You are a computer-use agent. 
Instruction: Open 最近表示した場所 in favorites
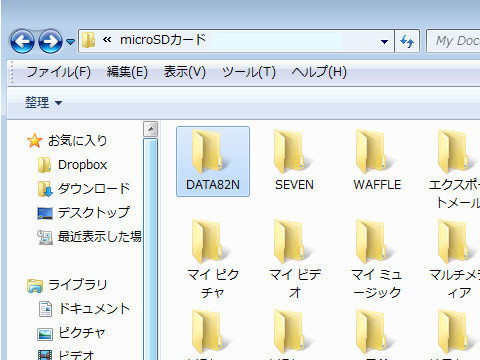(100, 237)
